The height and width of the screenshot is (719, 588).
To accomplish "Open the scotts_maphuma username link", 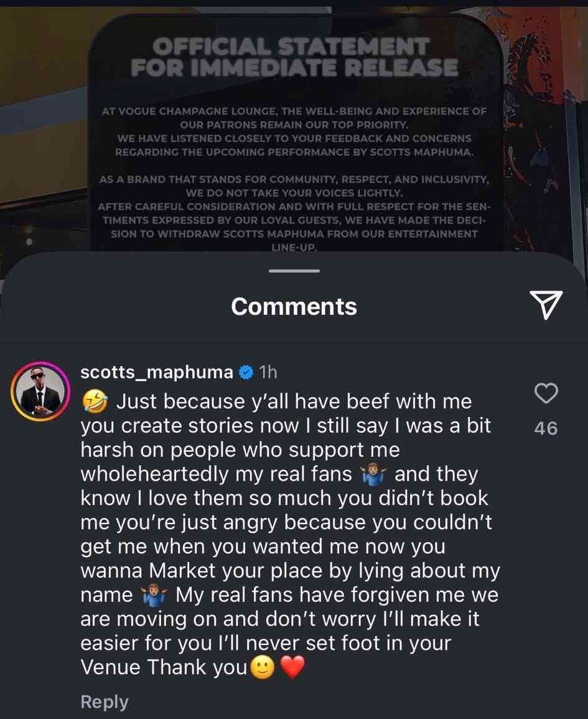I will click(157, 372).
